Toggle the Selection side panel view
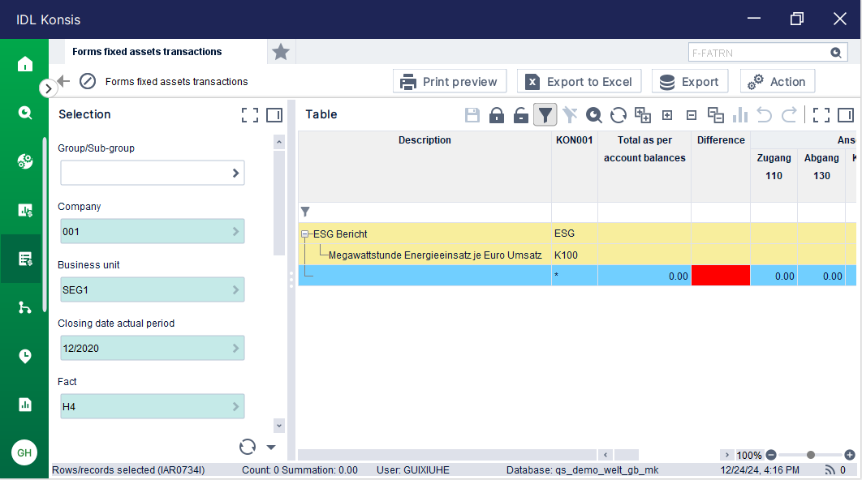This screenshot has height=480, width=862. tap(274, 115)
